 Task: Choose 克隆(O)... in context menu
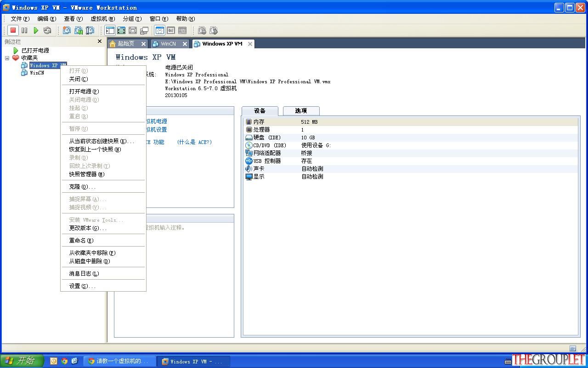pos(103,187)
